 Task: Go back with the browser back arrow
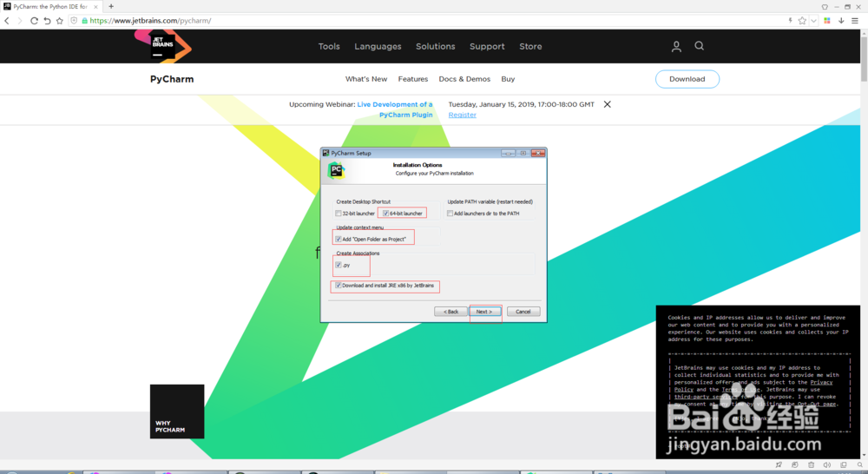coord(7,21)
